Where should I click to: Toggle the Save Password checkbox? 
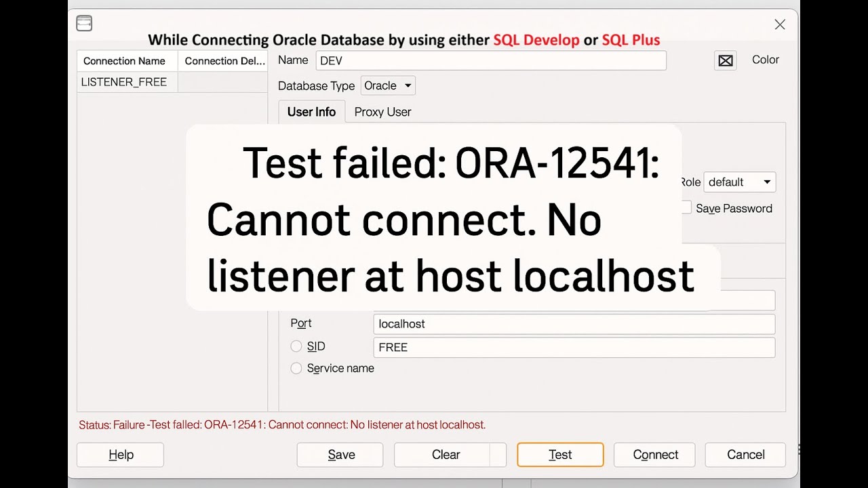point(686,207)
